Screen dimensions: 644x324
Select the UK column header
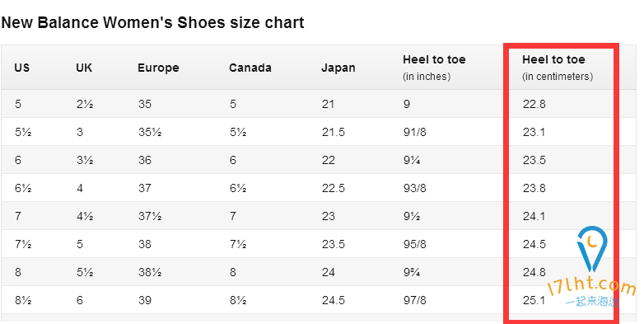pyautogui.click(x=84, y=68)
